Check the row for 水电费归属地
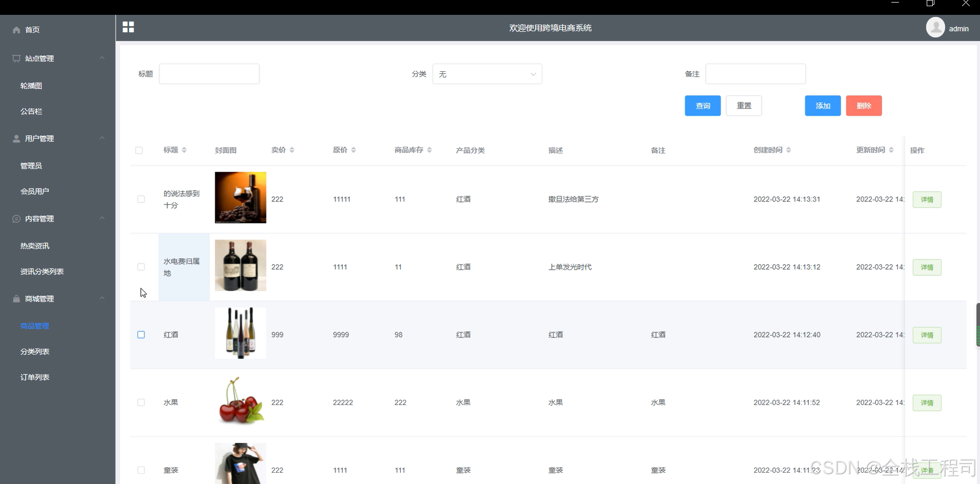 coord(141,267)
